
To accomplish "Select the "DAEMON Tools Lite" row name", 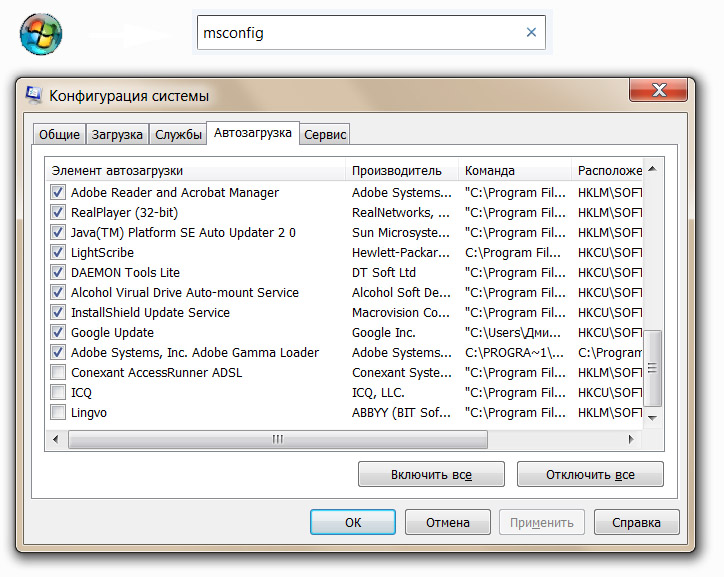I will click(x=125, y=272).
